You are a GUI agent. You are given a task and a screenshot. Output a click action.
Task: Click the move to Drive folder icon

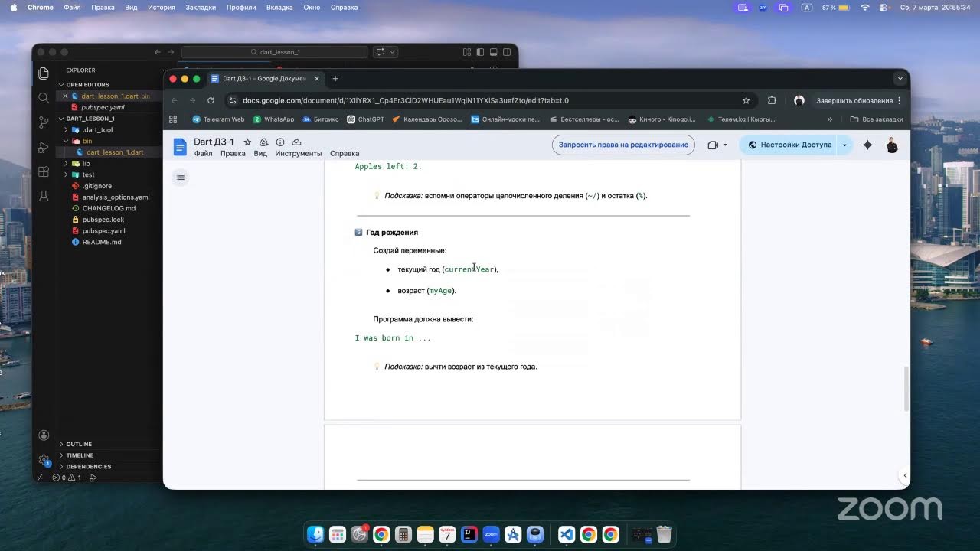click(263, 142)
